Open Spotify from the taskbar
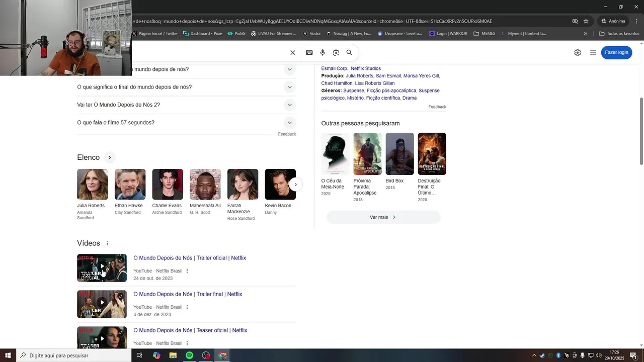This screenshot has width=644, height=362. [x=189, y=355]
